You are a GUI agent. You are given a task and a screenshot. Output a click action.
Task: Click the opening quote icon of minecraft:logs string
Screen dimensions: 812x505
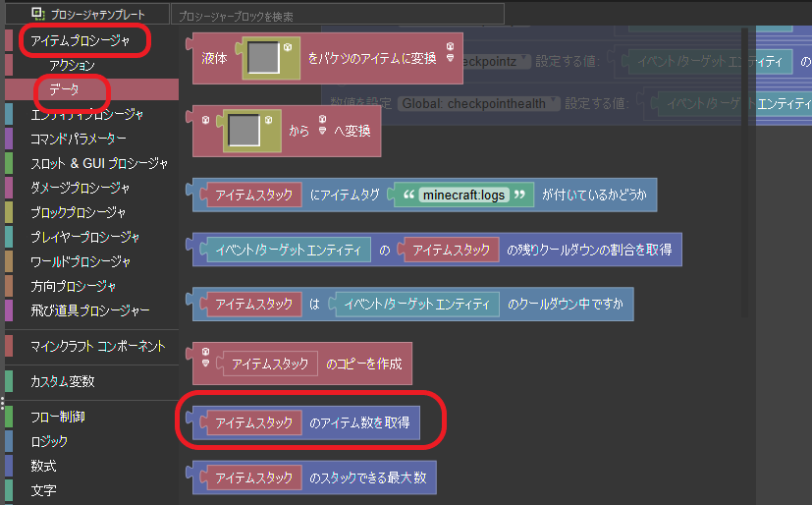(x=405, y=195)
